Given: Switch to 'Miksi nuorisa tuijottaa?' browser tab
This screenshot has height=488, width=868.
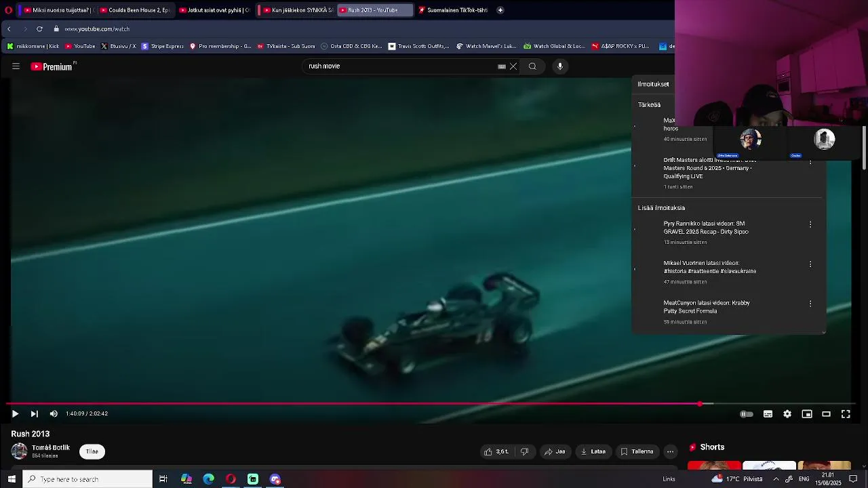Looking at the screenshot, I should point(56,10).
